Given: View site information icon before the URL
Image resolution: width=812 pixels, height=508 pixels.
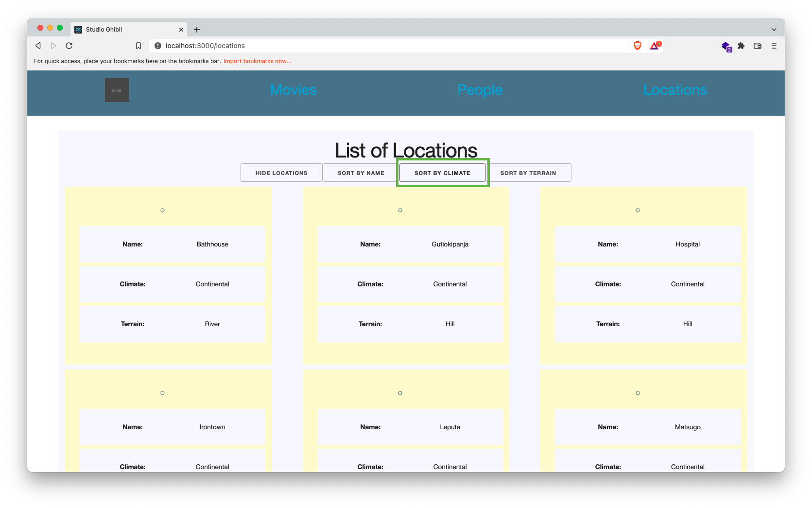Looking at the screenshot, I should point(158,46).
